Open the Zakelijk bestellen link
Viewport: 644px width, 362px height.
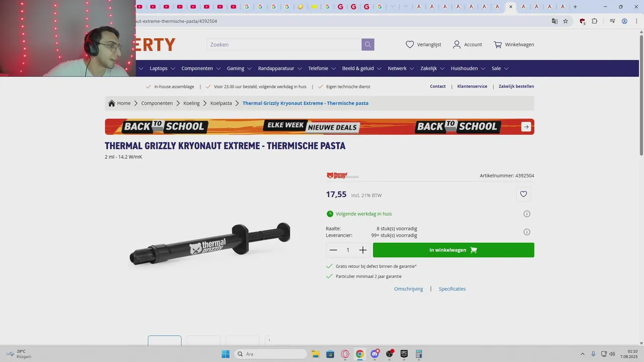(x=516, y=86)
